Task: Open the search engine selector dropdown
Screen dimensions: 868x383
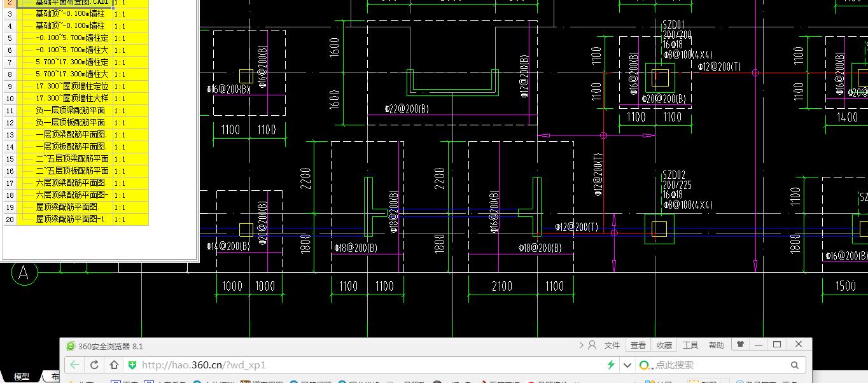Action: pyautogui.click(x=646, y=365)
